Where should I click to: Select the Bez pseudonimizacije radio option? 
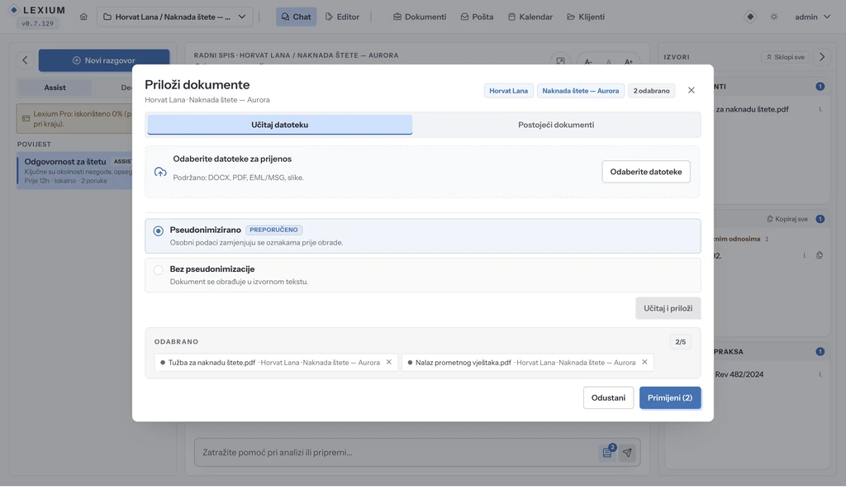click(x=158, y=270)
